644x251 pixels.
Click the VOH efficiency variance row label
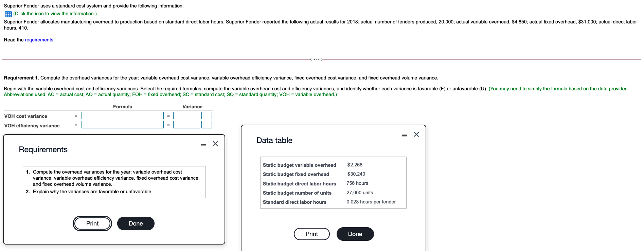[x=32, y=126]
